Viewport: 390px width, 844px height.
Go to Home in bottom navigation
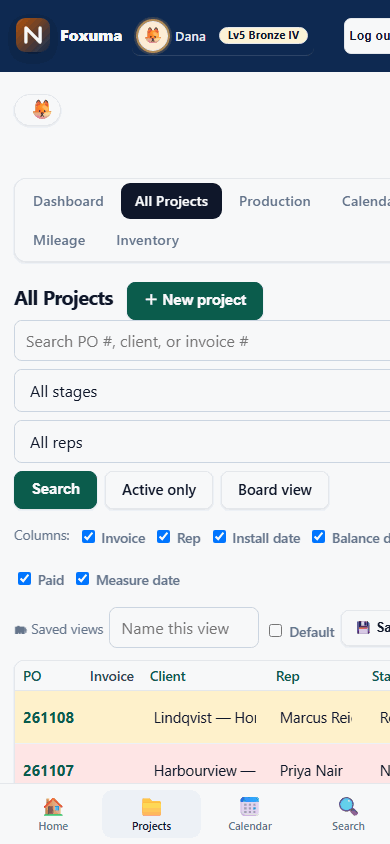53,814
